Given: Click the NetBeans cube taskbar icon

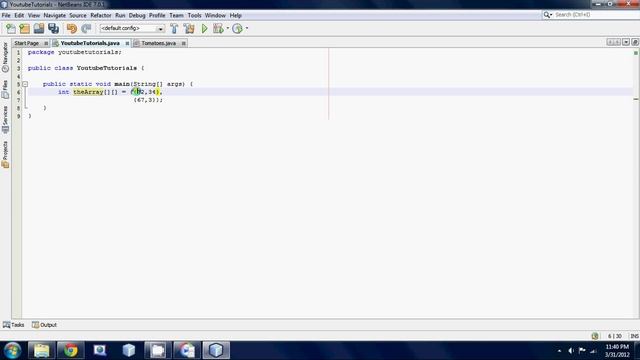Looking at the screenshot, I should [x=216, y=350].
